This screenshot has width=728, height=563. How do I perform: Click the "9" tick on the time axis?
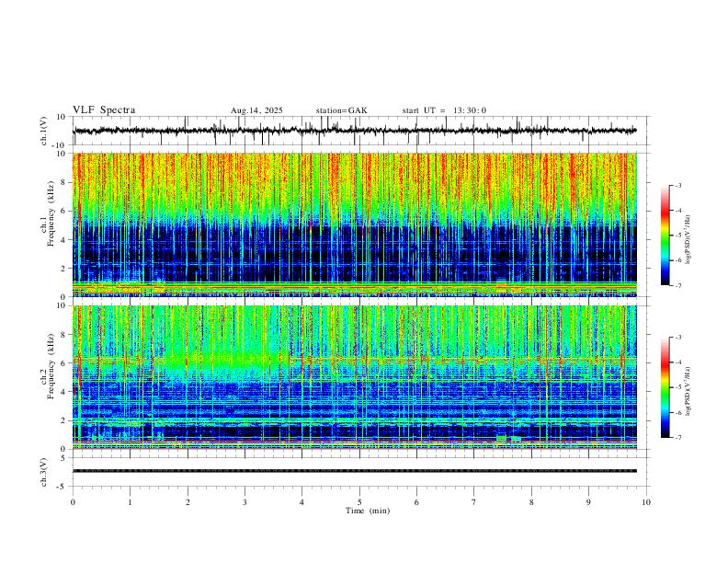pyautogui.click(x=588, y=502)
